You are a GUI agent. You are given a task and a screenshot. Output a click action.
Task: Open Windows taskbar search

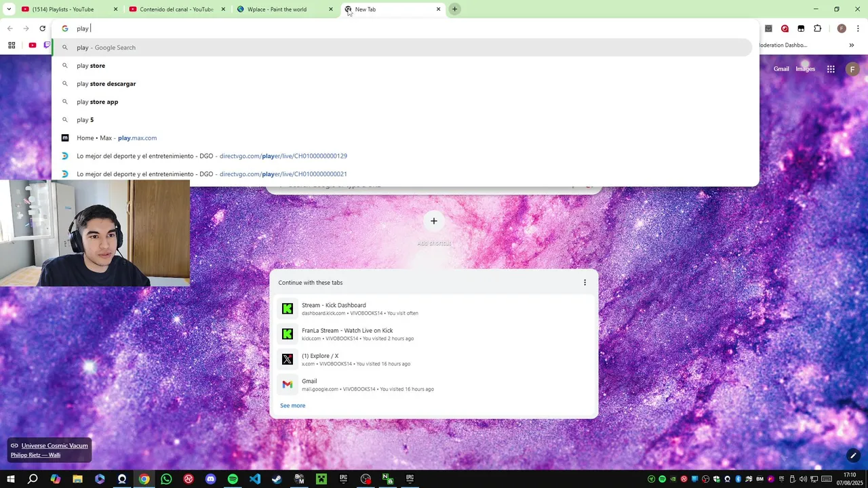(33, 479)
